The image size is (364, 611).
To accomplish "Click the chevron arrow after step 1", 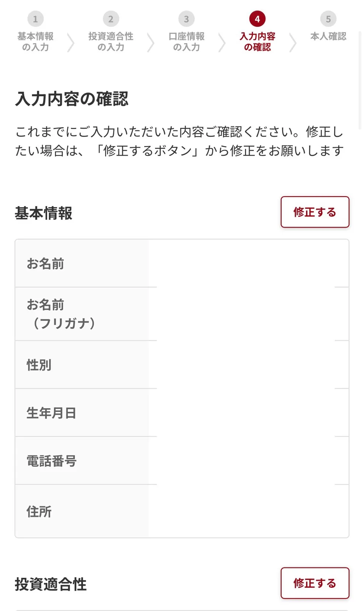I will [x=70, y=42].
